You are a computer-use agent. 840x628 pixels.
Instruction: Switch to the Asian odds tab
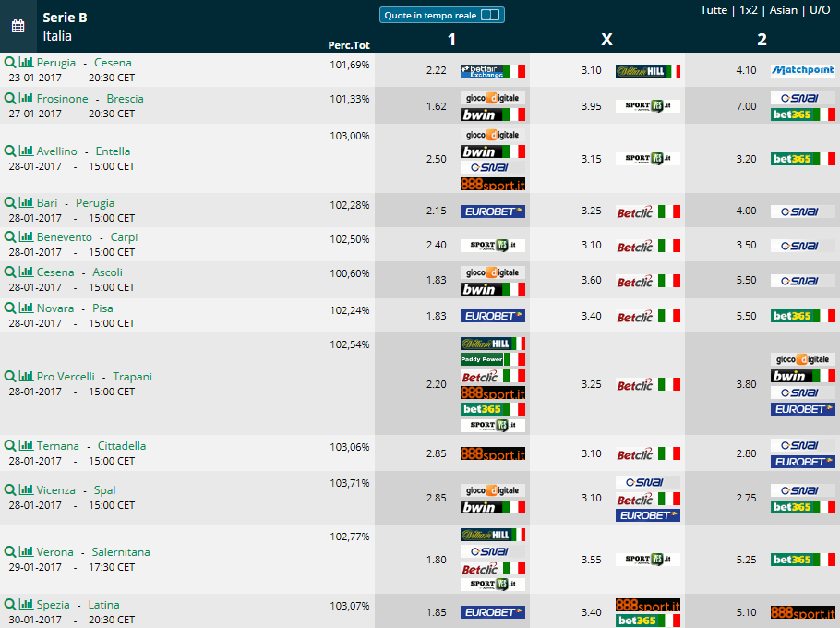pyautogui.click(x=783, y=10)
